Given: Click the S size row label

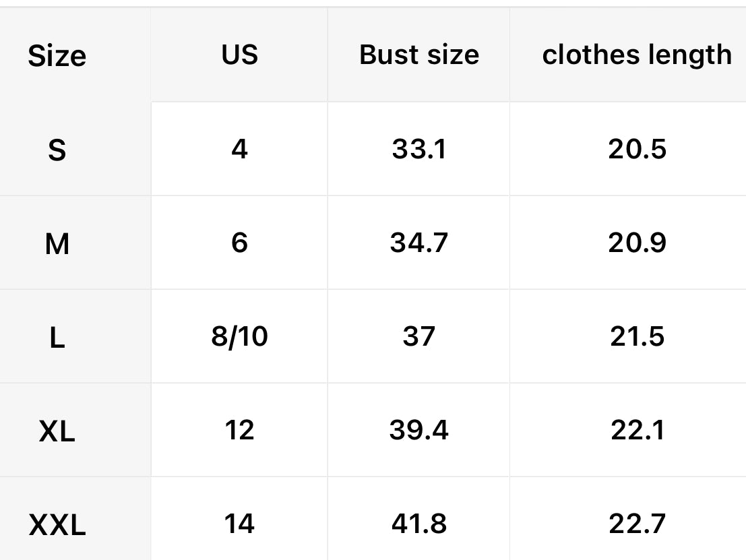Looking at the screenshot, I should (57, 150).
